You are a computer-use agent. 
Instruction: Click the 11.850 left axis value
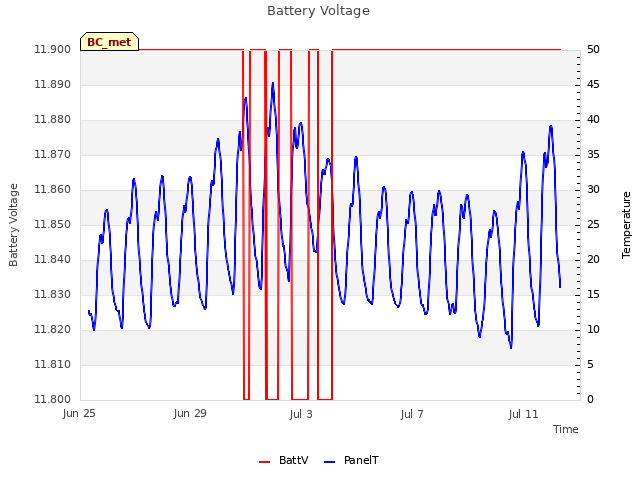coord(52,225)
